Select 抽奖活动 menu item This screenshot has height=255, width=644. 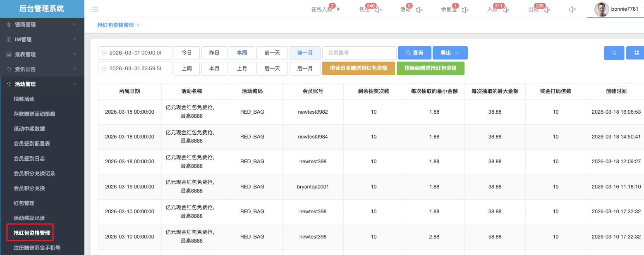pyautogui.click(x=24, y=99)
